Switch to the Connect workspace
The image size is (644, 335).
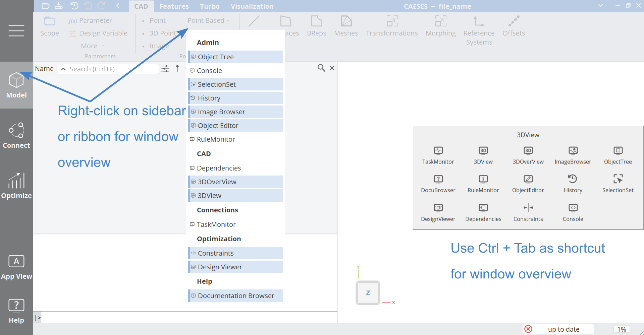(x=16, y=135)
